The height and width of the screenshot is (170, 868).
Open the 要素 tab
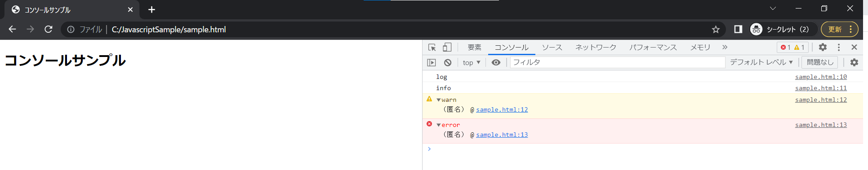474,47
